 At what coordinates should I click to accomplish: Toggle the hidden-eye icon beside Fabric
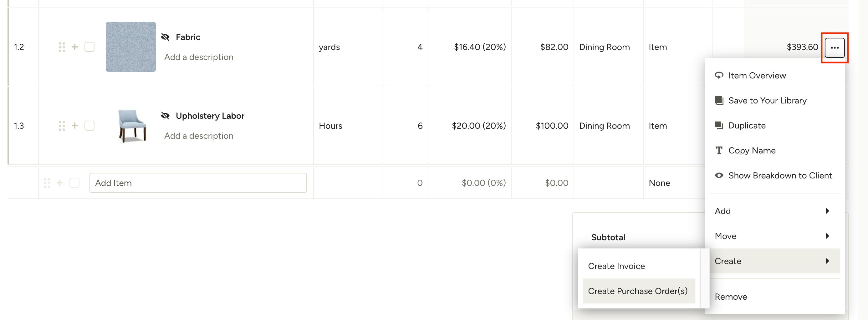[x=165, y=37]
